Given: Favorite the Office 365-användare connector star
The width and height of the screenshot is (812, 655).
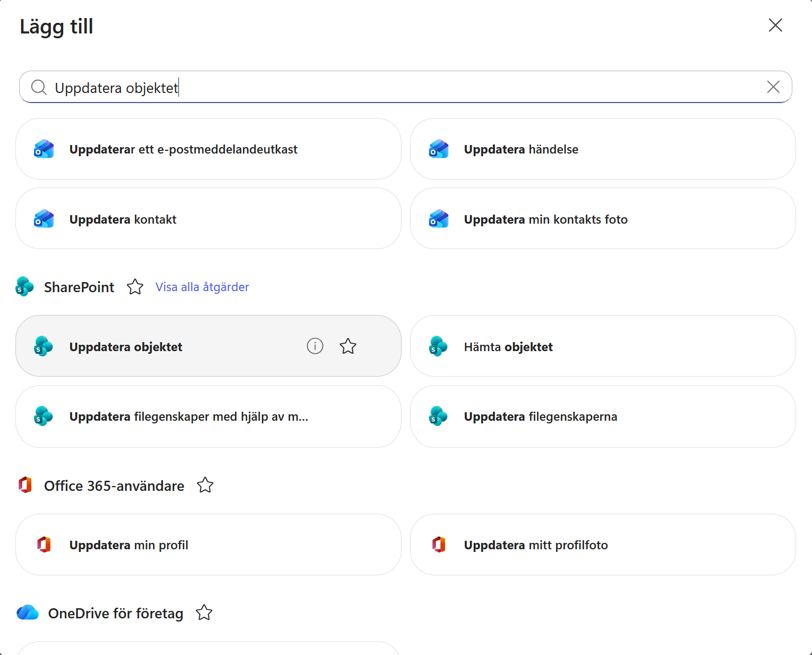Looking at the screenshot, I should coord(205,485).
